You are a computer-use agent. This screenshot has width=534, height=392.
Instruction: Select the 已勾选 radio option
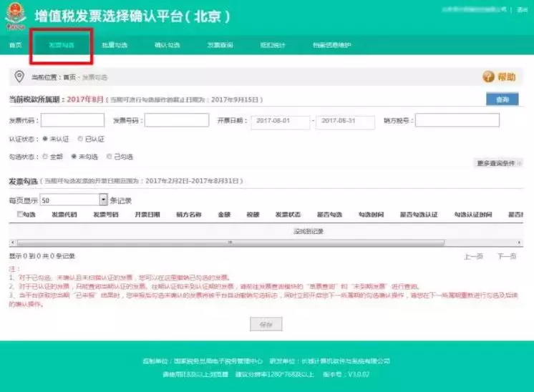tap(109, 156)
